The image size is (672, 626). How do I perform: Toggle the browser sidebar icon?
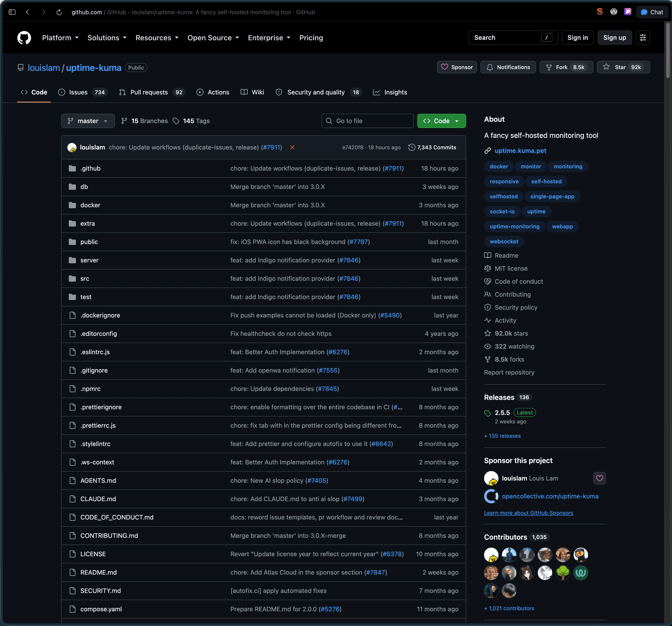pyautogui.click(x=12, y=12)
